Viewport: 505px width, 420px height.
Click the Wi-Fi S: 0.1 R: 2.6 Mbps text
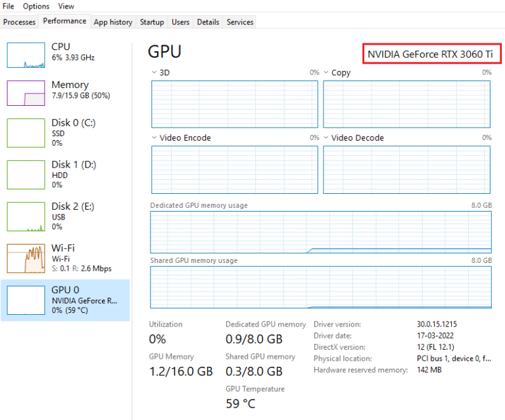pyautogui.click(x=82, y=268)
